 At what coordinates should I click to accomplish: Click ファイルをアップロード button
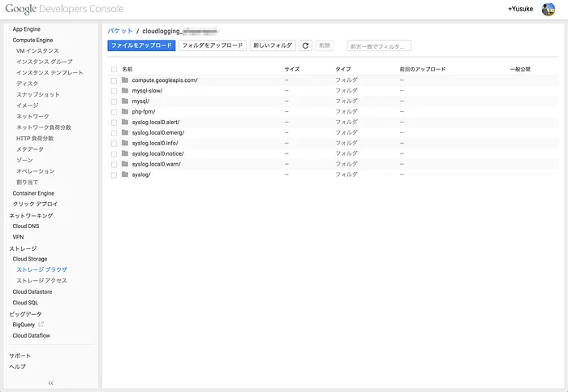141,45
